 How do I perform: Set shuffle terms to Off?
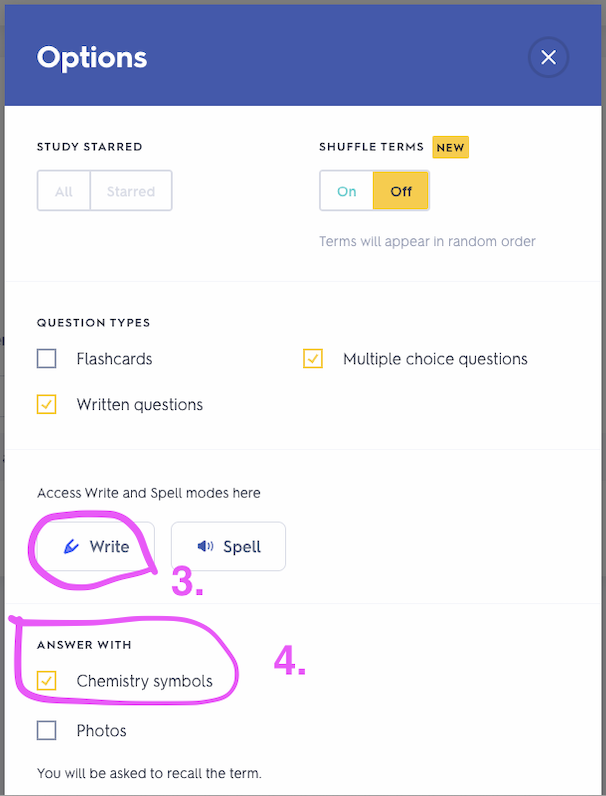click(x=401, y=191)
